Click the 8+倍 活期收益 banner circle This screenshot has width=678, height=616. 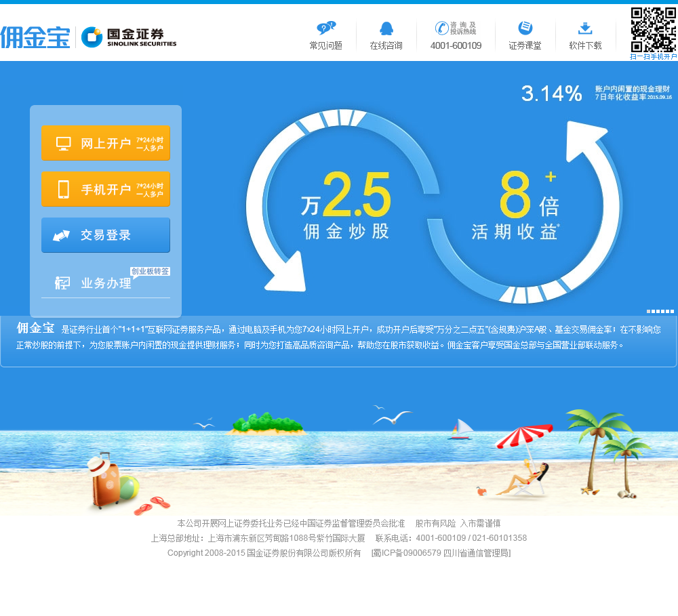click(x=525, y=212)
